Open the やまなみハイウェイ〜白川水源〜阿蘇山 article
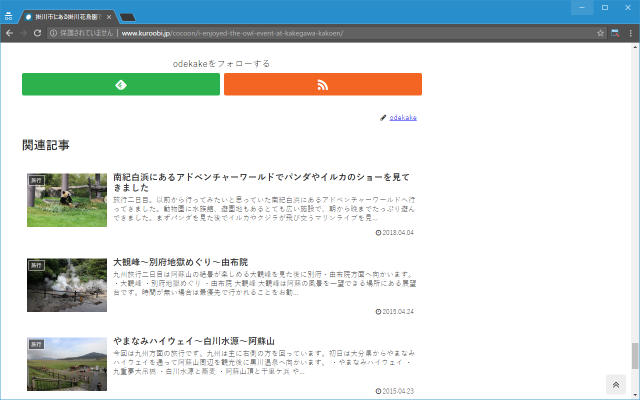 coord(193,340)
